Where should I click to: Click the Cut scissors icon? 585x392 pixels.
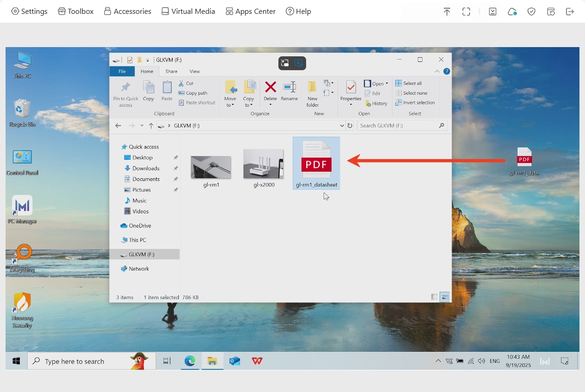tap(182, 83)
